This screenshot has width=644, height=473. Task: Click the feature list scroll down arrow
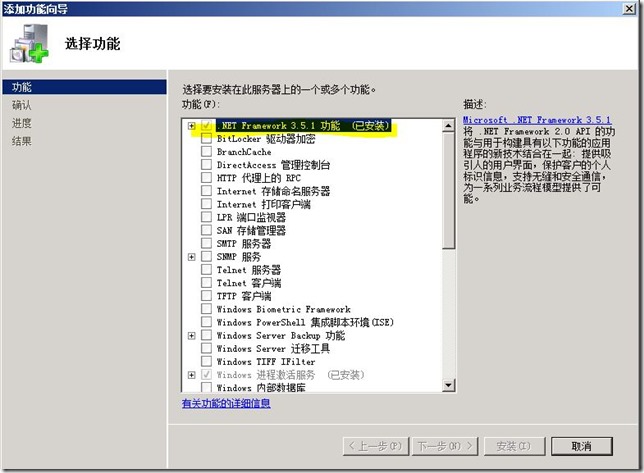[448, 385]
